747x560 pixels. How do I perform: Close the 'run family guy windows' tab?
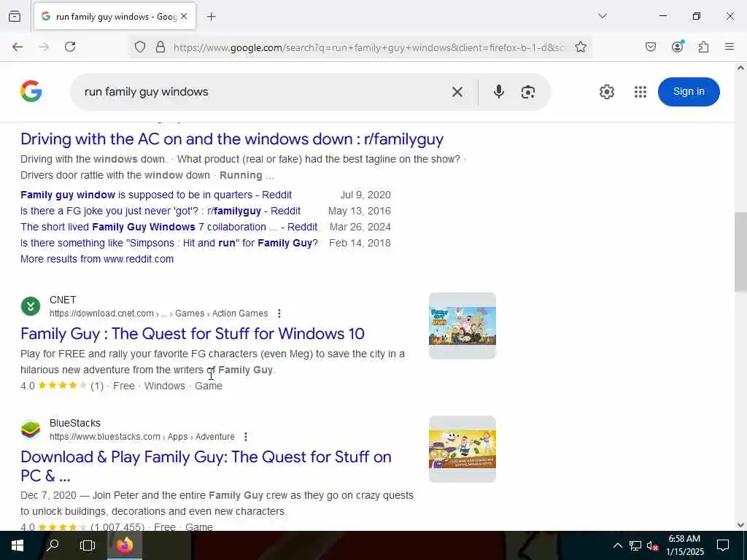tap(184, 17)
